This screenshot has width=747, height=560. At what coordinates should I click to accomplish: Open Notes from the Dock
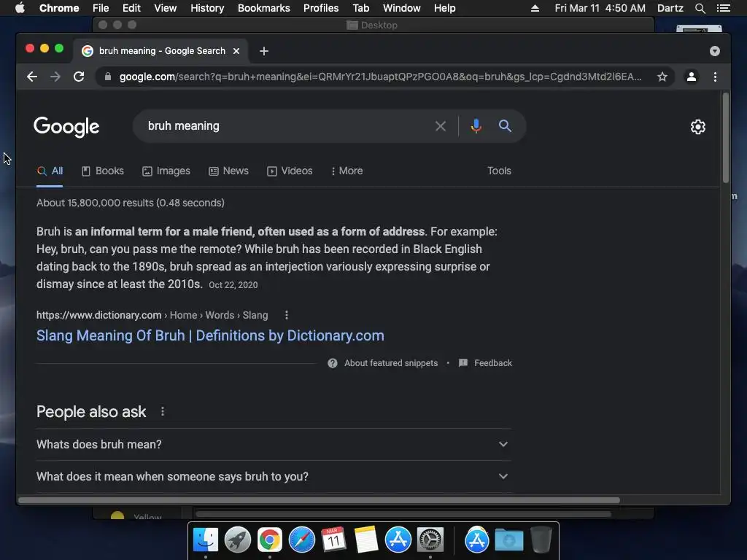tap(366, 540)
